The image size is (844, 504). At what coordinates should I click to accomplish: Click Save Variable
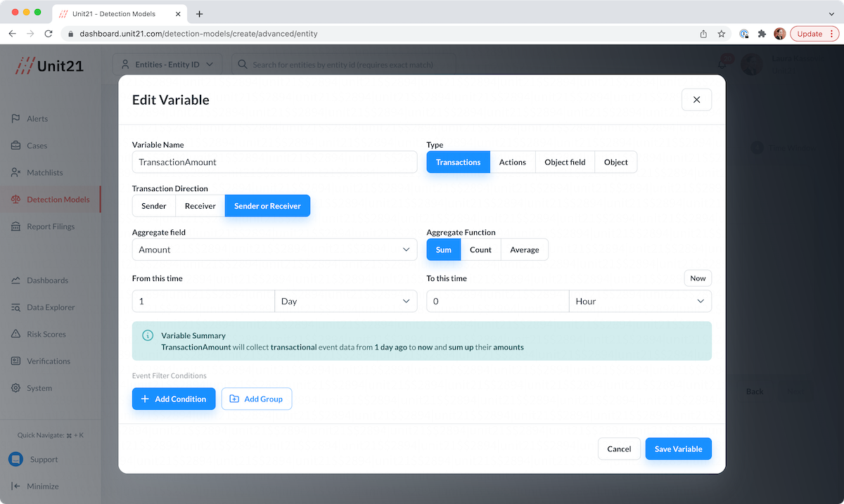click(x=679, y=448)
